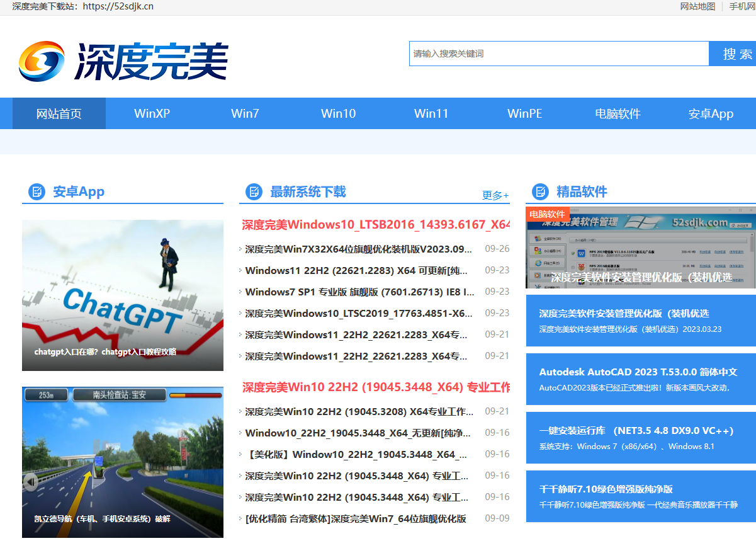Open the 网站地图 link at top
The image size is (756, 553).
697,6
